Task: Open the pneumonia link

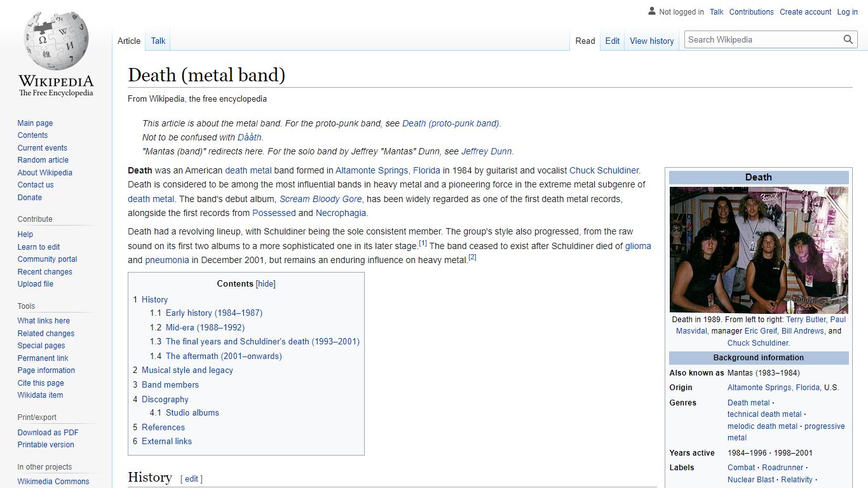Action: tap(167, 260)
